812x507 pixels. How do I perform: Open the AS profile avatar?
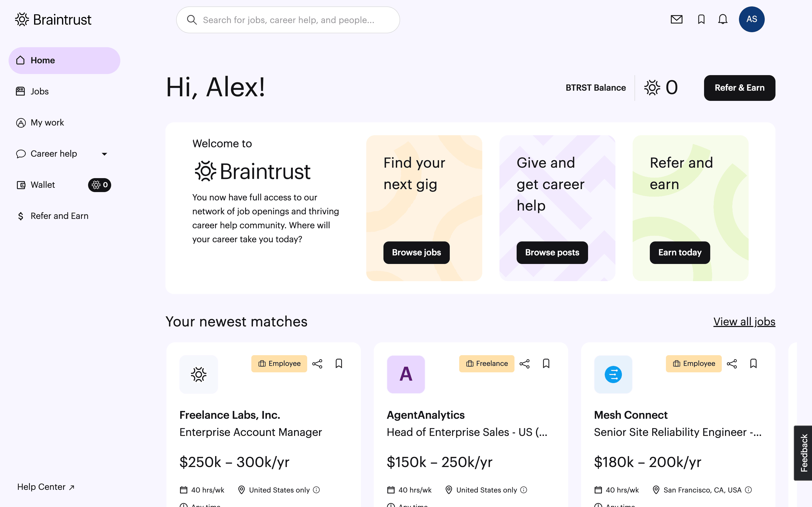[x=752, y=19]
